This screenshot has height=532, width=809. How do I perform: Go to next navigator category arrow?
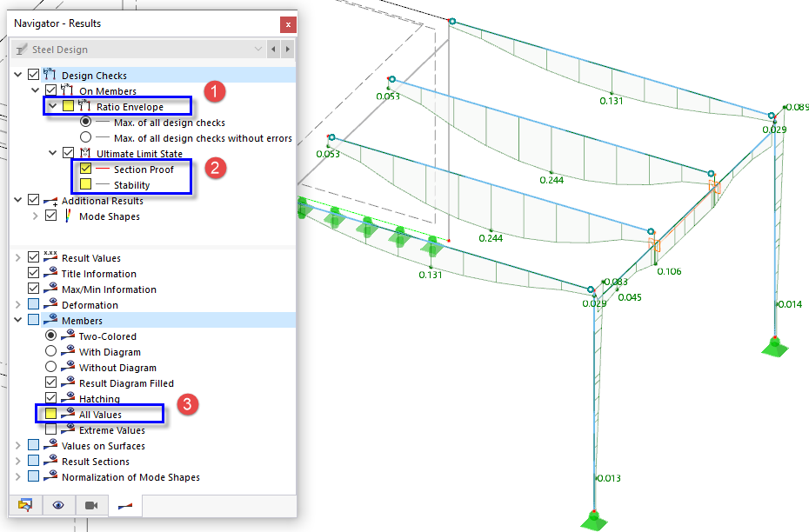pos(288,50)
